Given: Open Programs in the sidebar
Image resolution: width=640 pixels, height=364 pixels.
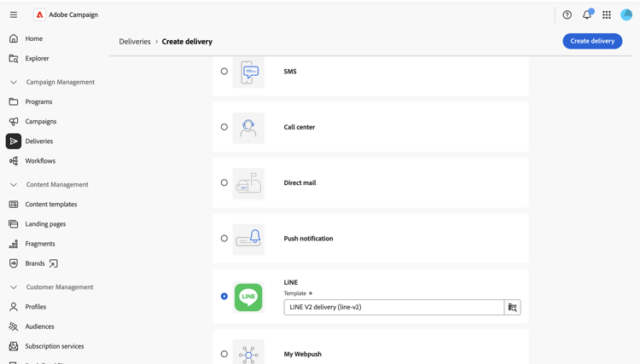Looking at the screenshot, I should [38, 102].
